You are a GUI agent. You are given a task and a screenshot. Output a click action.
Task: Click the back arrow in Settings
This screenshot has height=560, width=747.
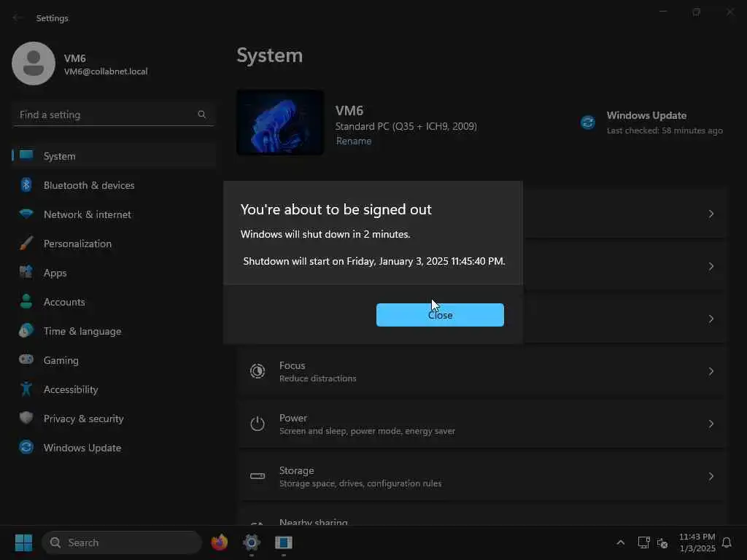pos(18,17)
